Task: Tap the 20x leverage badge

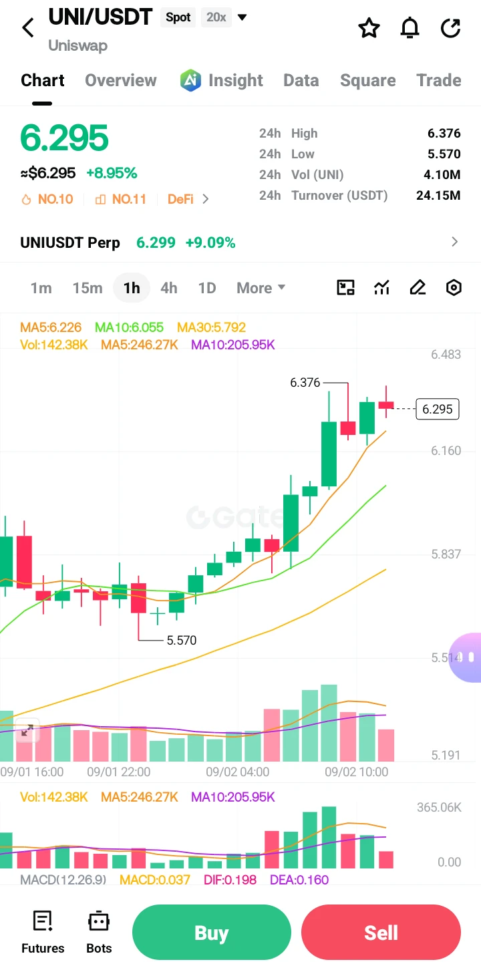Action: pos(216,17)
